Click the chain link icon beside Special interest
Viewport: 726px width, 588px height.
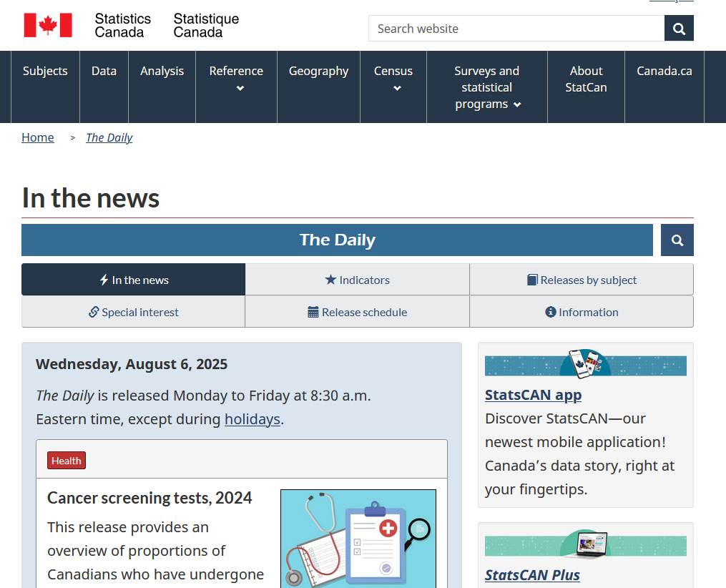[94, 312]
